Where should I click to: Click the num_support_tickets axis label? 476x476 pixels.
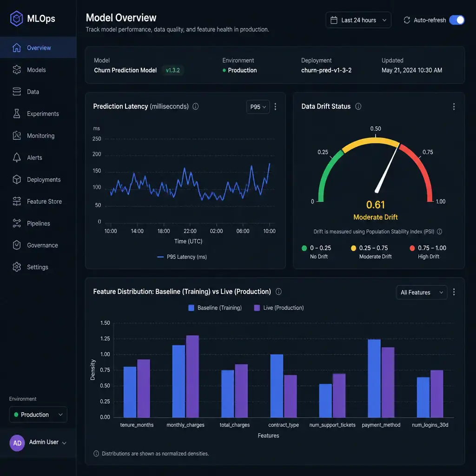click(332, 425)
